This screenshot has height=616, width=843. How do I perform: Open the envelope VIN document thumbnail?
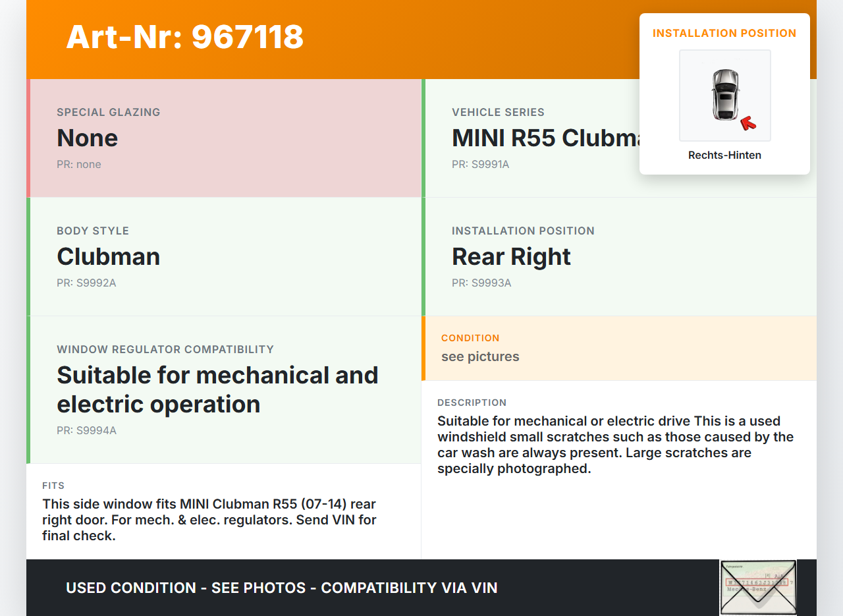point(758,587)
